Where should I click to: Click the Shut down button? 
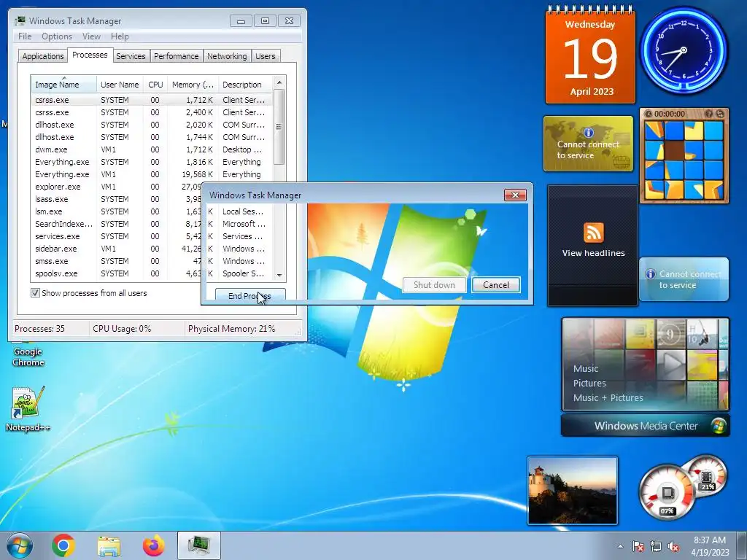tap(434, 285)
